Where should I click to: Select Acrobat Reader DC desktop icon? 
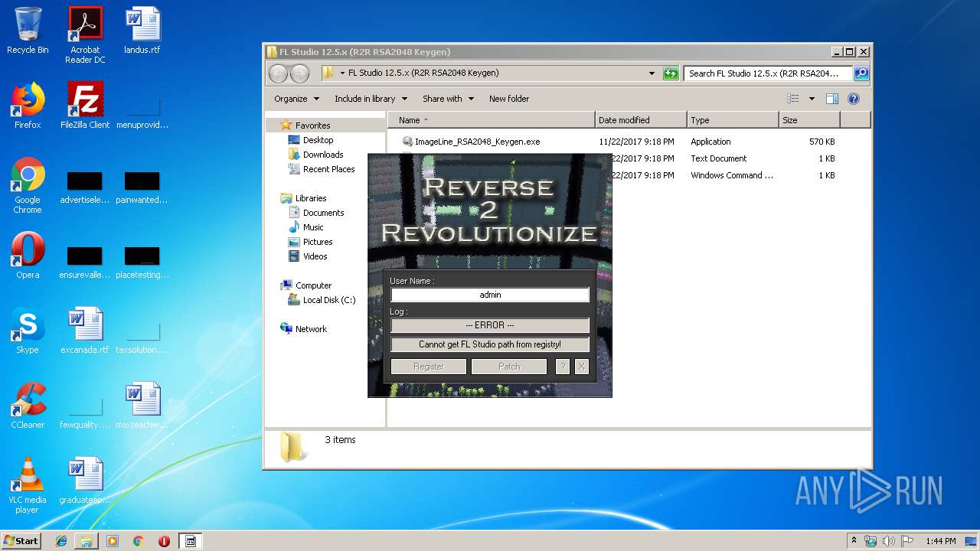(85, 35)
